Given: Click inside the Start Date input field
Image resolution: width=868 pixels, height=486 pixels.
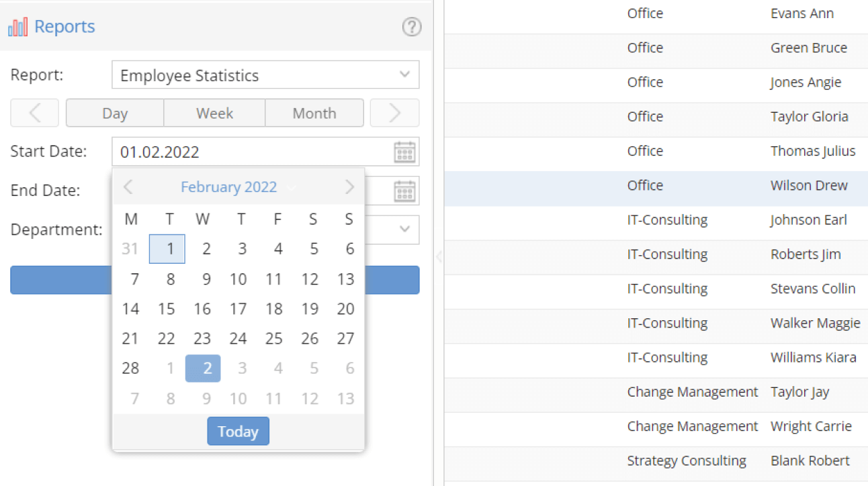Looking at the screenshot, I should (202, 152).
